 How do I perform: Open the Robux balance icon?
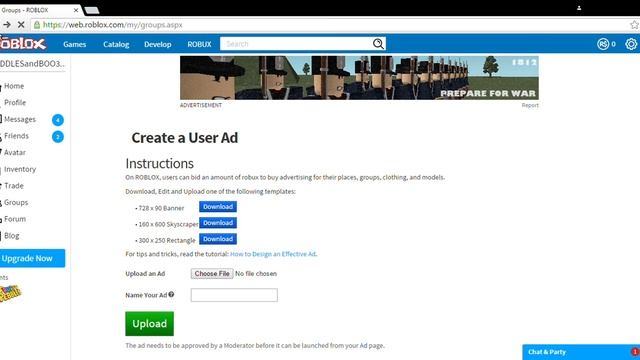pyautogui.click(x=603, y=44)
